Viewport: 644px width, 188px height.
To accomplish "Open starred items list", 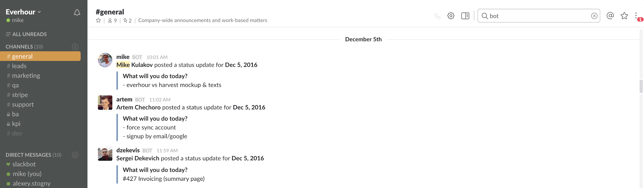I will click(x=624, y=16).
